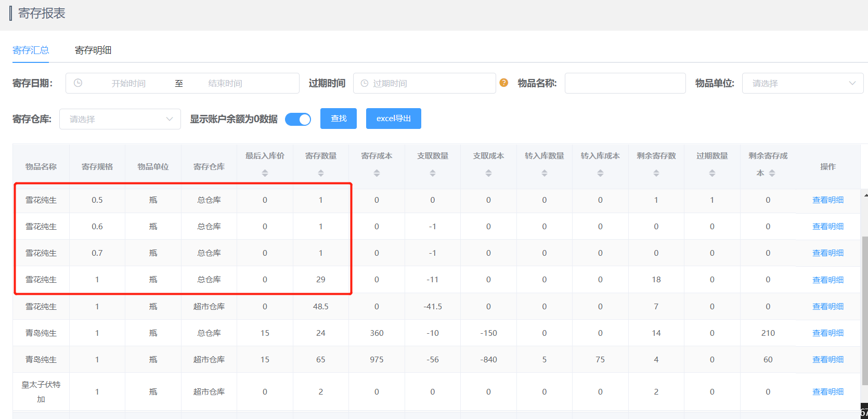Click the 寄存规格 column header
The width and height of the screenshot is (868, 419).
tap(97, 167)
